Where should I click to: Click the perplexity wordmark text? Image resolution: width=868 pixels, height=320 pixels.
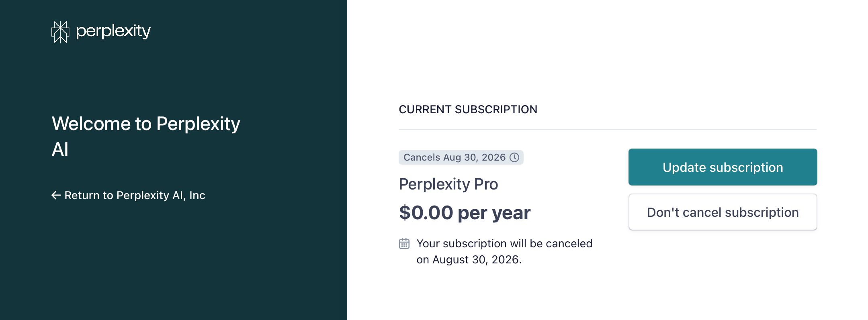pyautogui.click(x=113, y=31)
